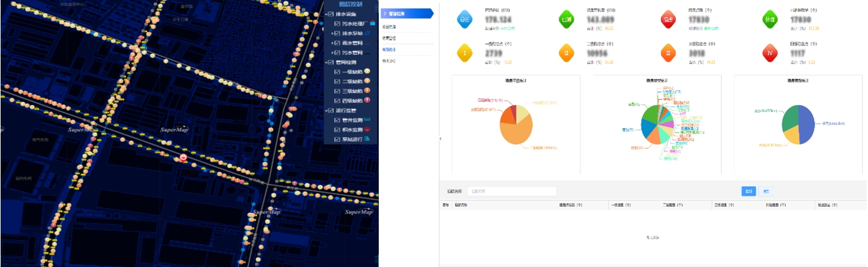Toggle the 一级缺陷 layer checkbox
This screenshot has width=868, height=267.
(x=337, y=72)
